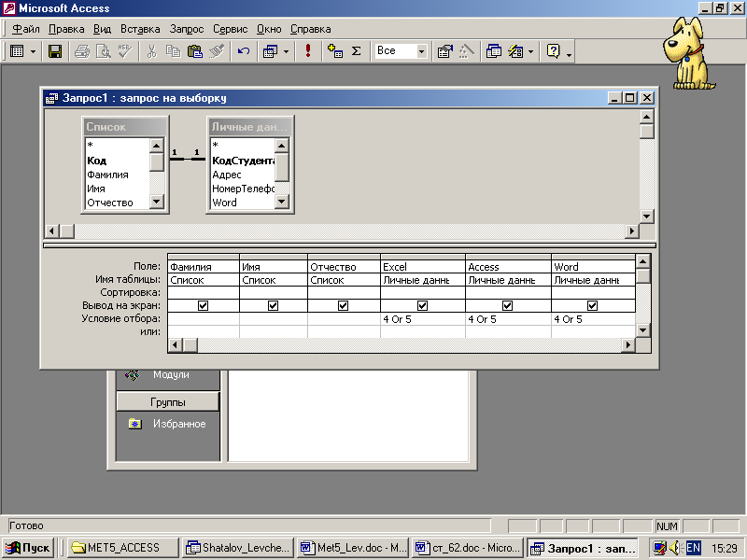This screenshot has width=747, height=560.
Task: Click Excel criteria cell '4 Or 5'
Action: coord(423,319)
